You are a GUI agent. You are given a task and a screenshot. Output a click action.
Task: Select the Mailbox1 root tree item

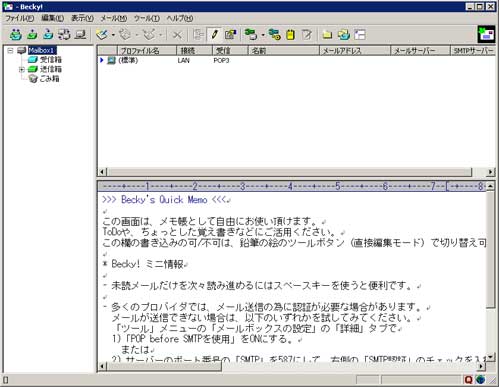42,50
